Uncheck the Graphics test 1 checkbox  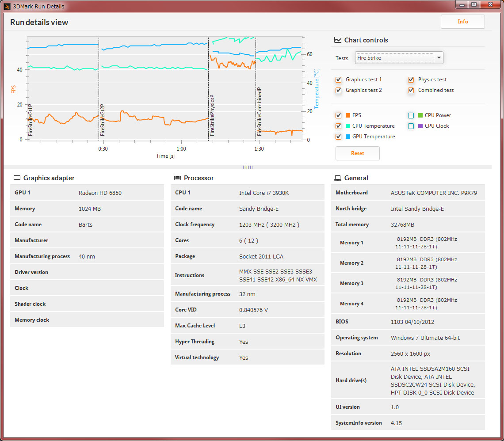pyautogui.click(x=339, y=80)
